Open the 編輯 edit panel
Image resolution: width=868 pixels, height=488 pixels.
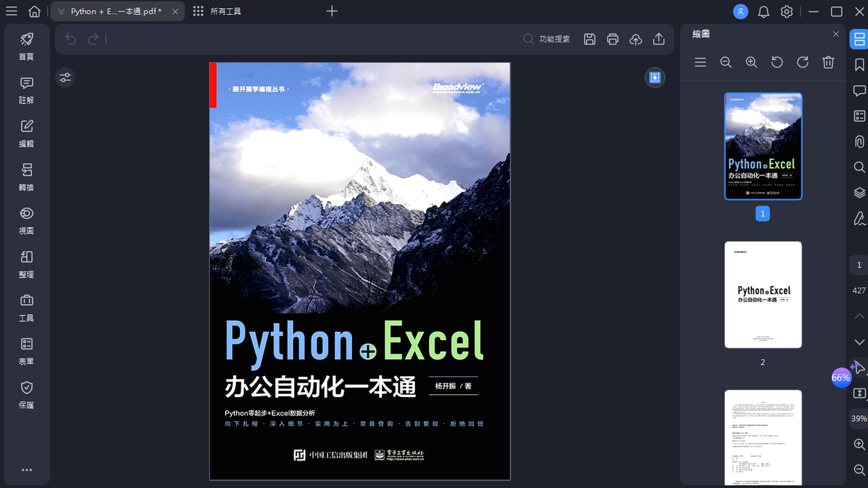[x=26, y=133]
